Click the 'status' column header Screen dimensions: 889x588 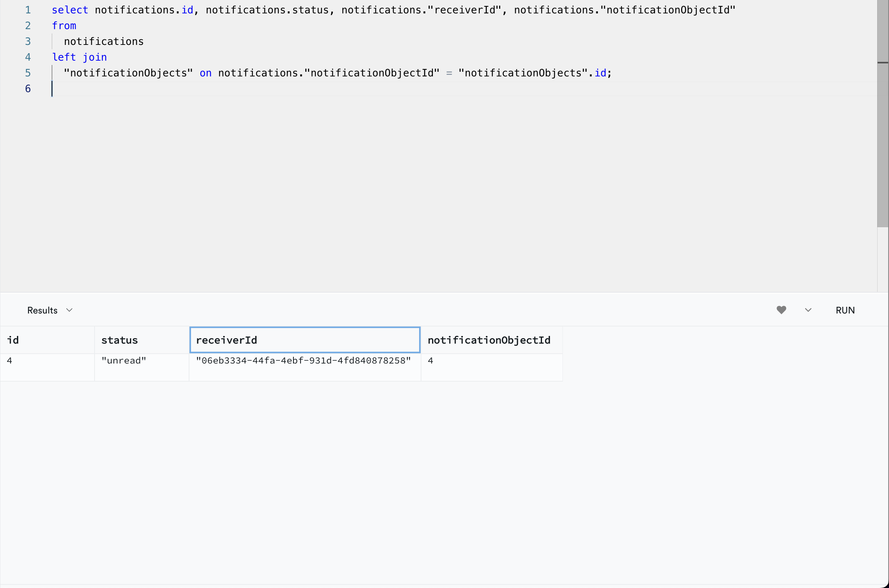[119, 339]
